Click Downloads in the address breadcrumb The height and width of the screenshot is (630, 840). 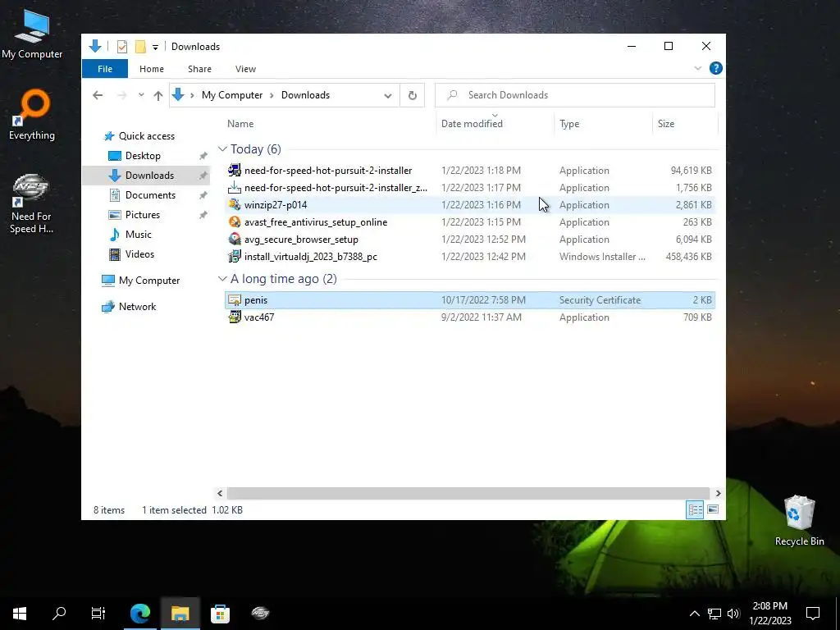pyautogui.click(x=305, y=95)
